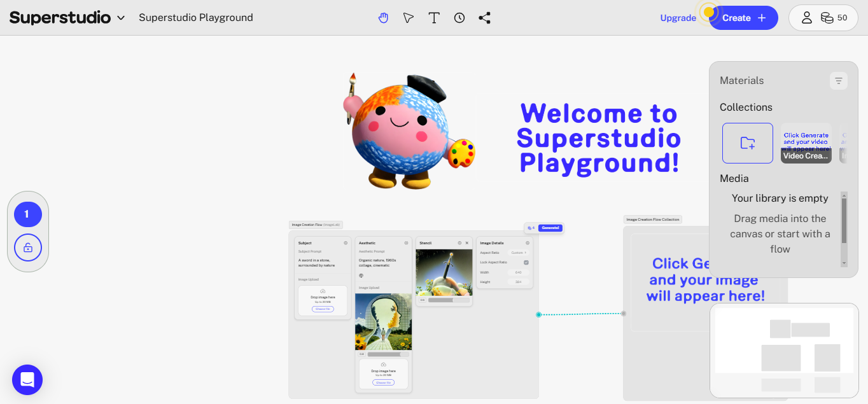This screenshot has height=404, width=868.
Task: Select the Stencil sword image thumbnail
Action: pos(443,272)
